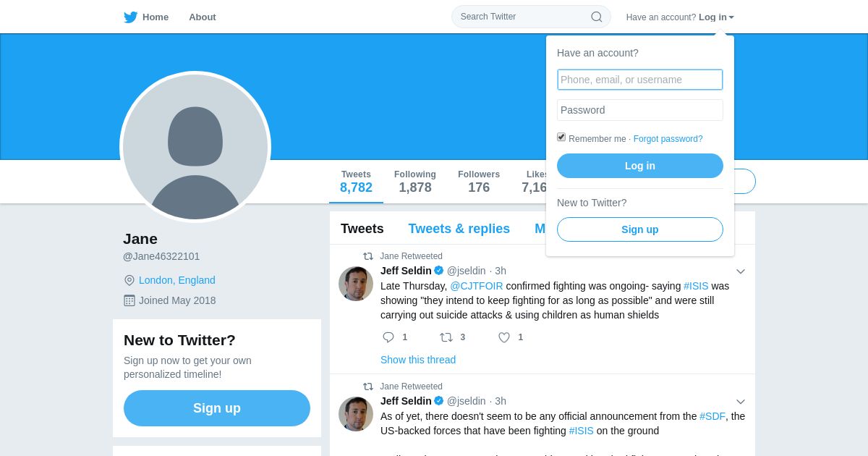Image resolution: width=868 pixels, height=456 pixels.
Task: Click the Twitter bird logo icon
Action: 130,17
